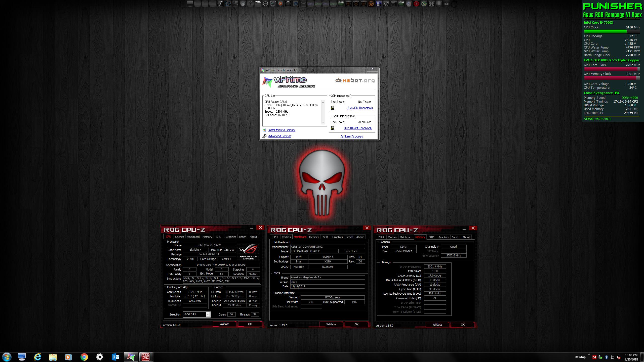
Task: Click OK in the CPU-Z Mainboard window
Action: 356,324
